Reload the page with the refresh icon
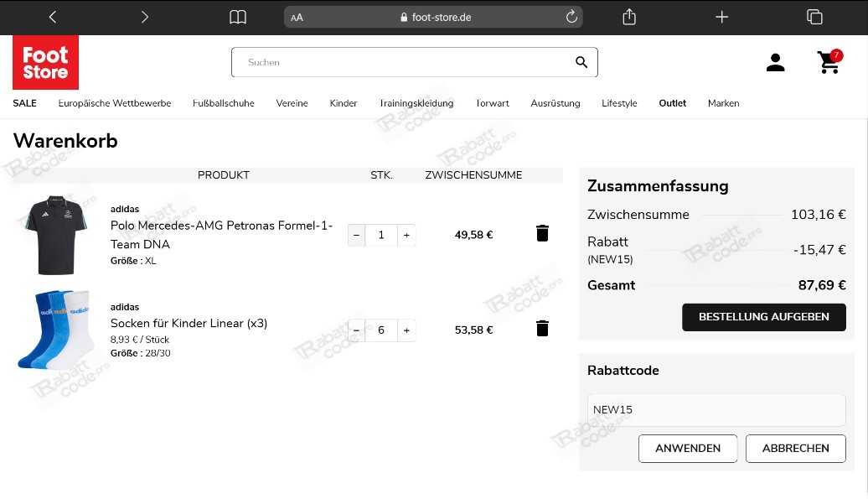 (x=571, y=17)
